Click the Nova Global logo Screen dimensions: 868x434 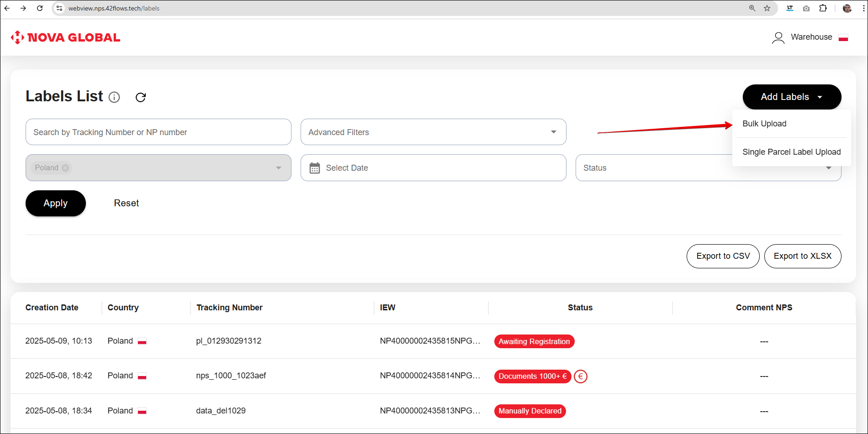(66, 37)
